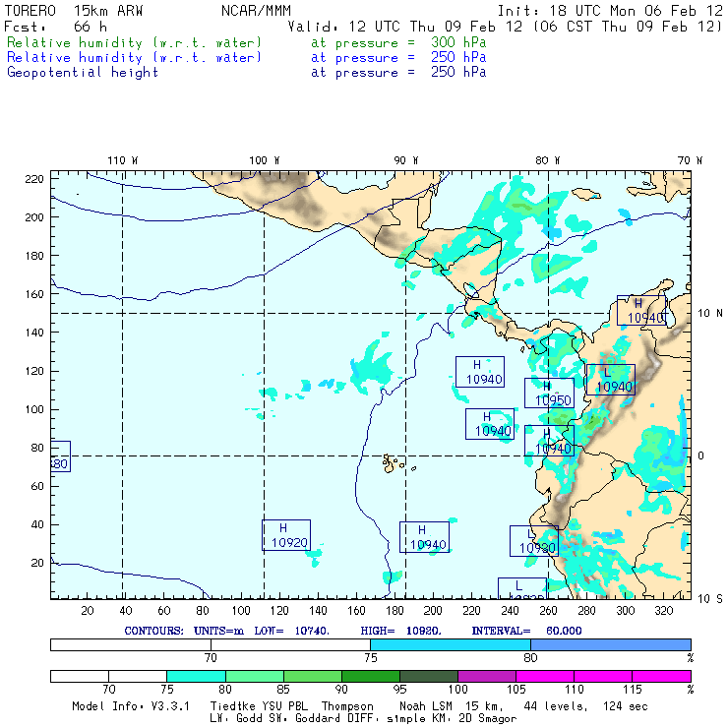Click the "TORERO 15km ARW" title text
The width and height of the screenshot is (728, 728).
click(74, 11)
